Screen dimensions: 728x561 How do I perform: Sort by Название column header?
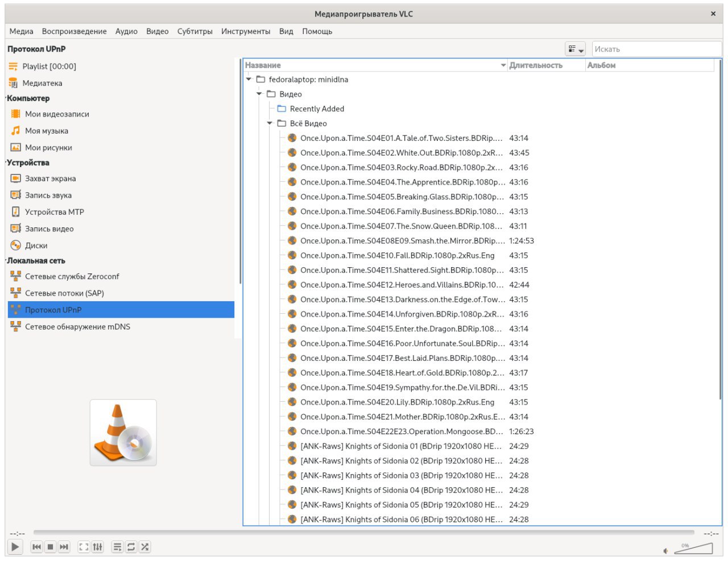click(375, 65)
